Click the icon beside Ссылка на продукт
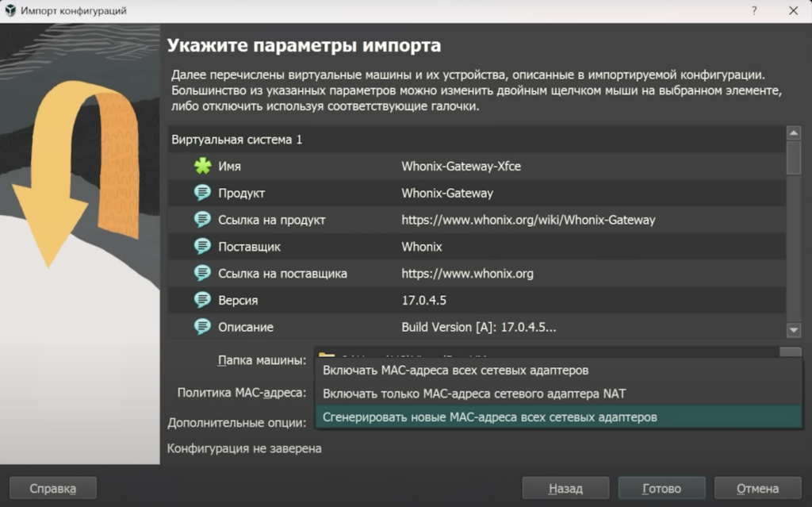Image resolution: width=812 pixels, height=507 pixels. click(203, 220)
